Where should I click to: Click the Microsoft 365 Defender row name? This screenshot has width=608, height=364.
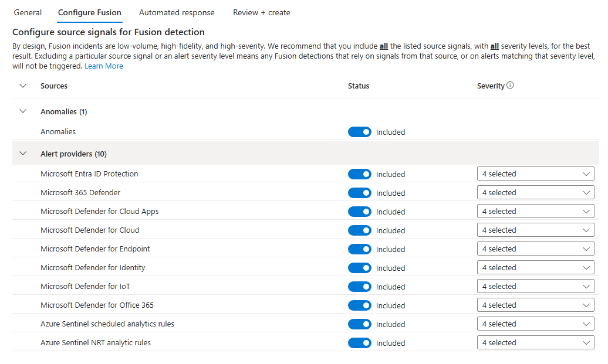[80, 192]
